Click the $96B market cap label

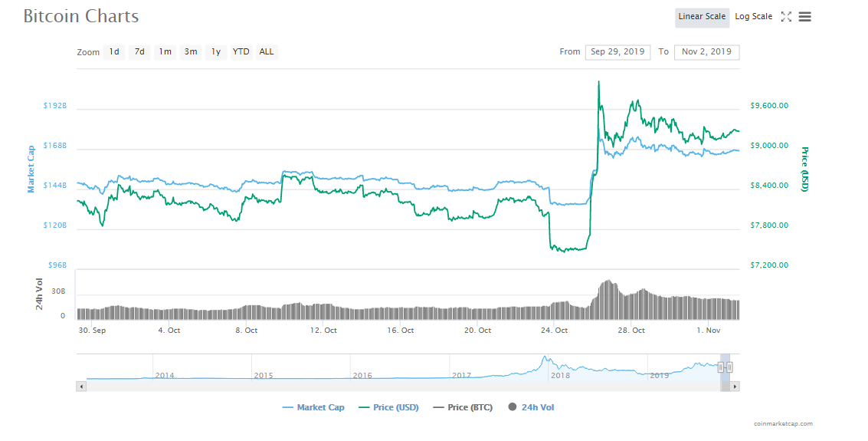pyautogui.click(x=57, y=265)
